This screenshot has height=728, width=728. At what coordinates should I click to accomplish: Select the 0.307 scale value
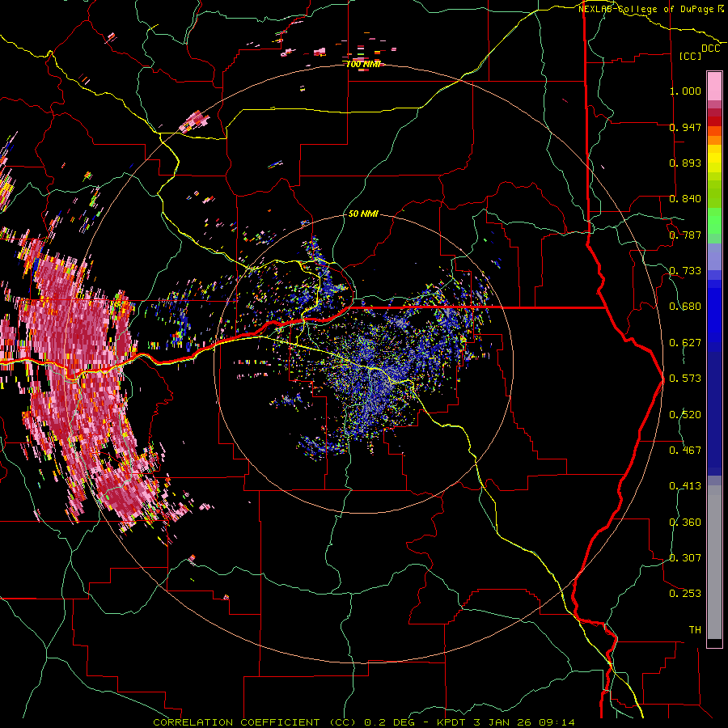685,558
